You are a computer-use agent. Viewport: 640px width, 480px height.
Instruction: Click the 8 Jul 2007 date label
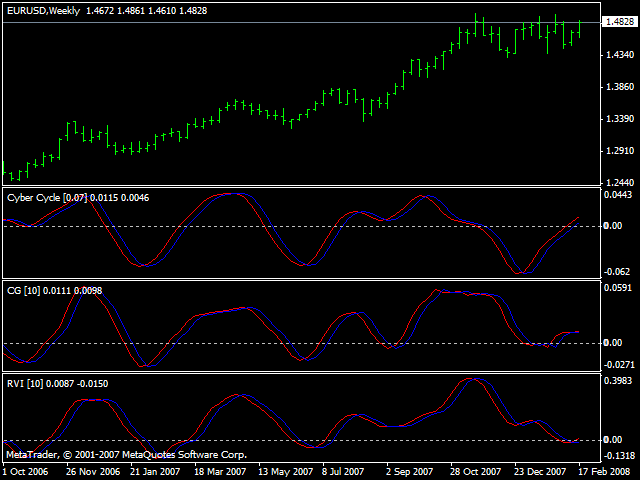tap(343, 472)
